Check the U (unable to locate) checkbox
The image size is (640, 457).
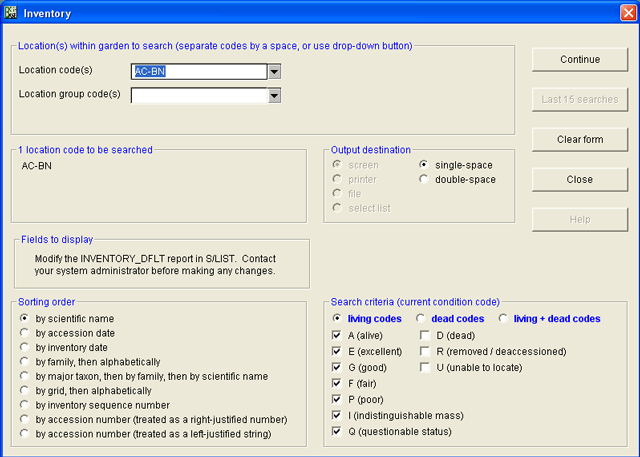click(x=425, y=367)
